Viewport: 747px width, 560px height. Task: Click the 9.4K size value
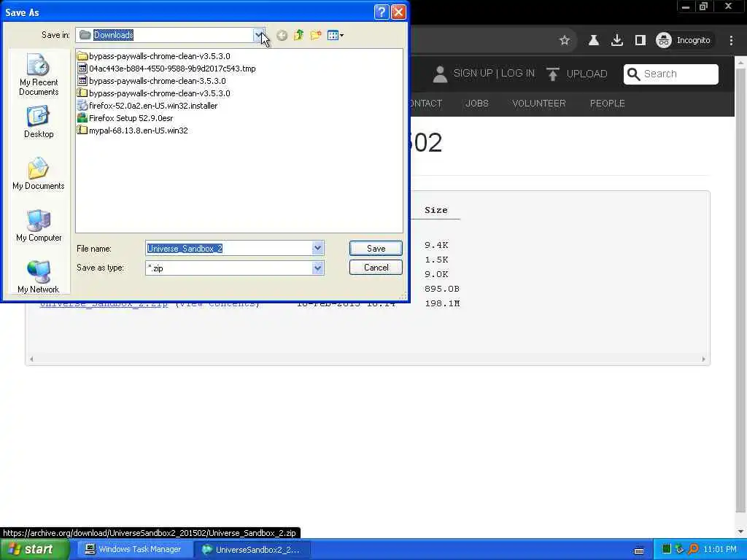(x=436, y=245)
